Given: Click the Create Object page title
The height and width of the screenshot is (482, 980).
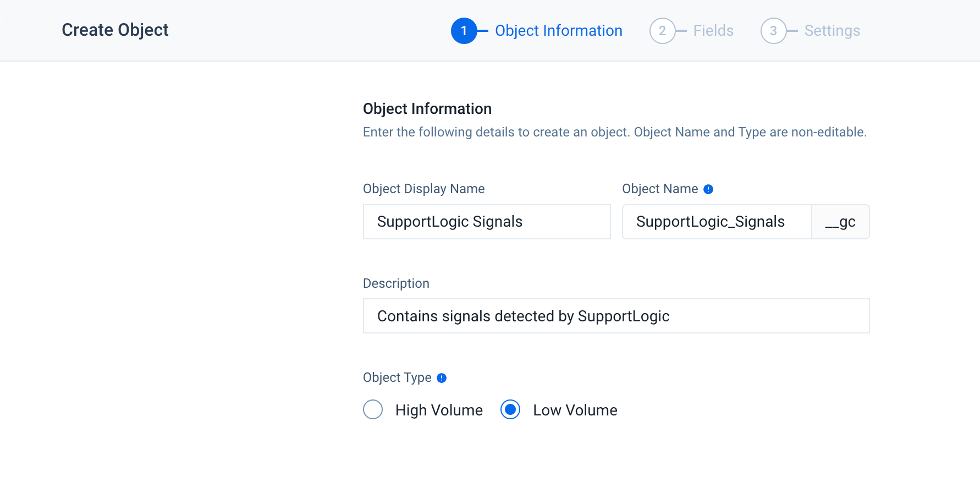Looking at the screenshot, I should pyautogui.click(x=115, y=30).
